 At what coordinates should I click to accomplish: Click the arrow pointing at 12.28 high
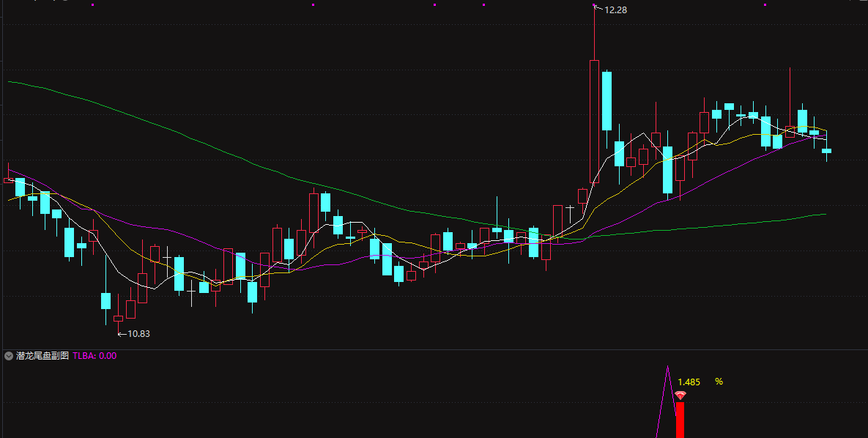[x=598, y=10]
